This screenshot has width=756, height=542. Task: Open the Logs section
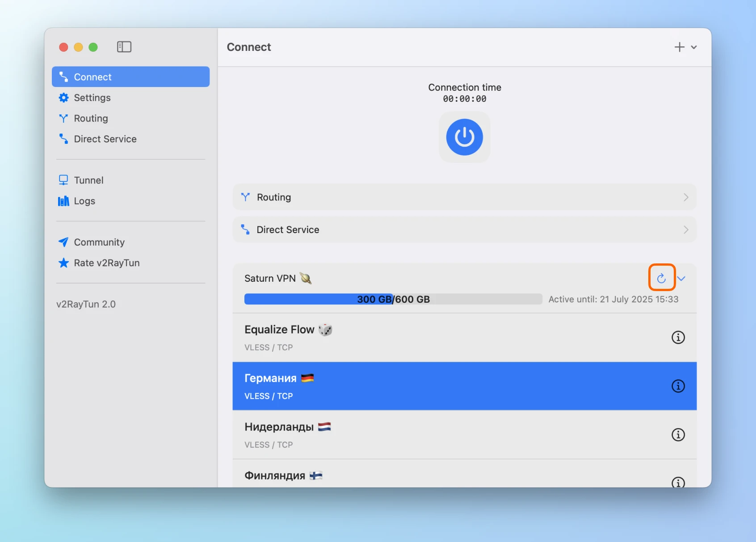pyautogui.click(x=84, y=201)
